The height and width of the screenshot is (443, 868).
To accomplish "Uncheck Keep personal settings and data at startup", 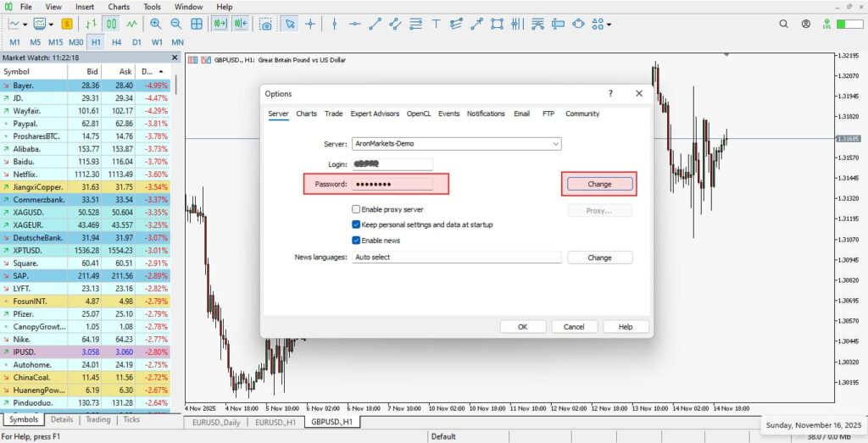I will [356, 225].
